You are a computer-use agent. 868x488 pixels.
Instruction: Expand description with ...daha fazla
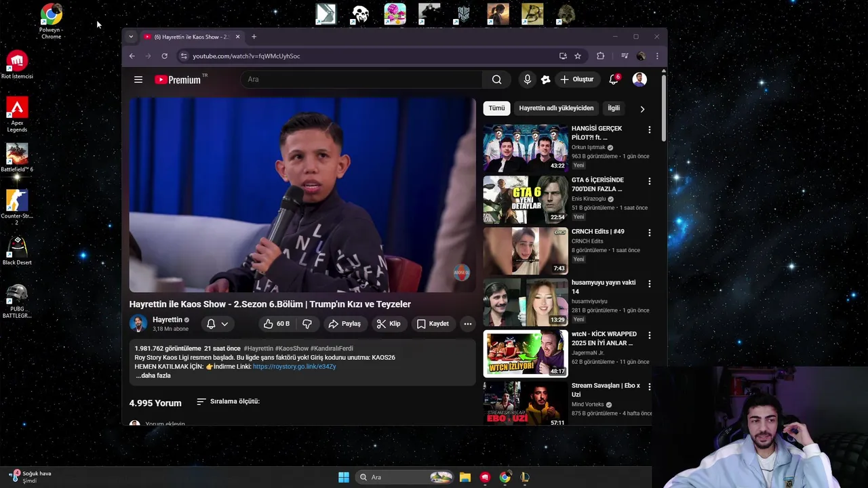tap(153, 375)
